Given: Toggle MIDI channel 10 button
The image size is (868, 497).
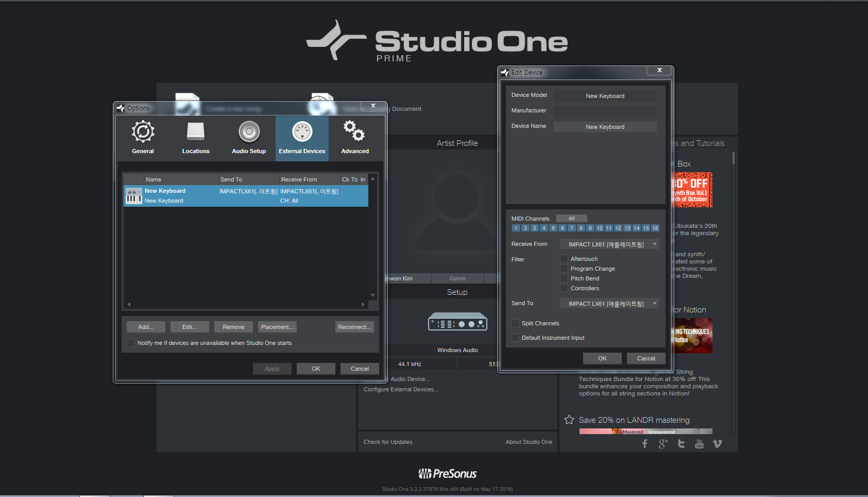Looking at the screenshot, I should coord(600,228).
